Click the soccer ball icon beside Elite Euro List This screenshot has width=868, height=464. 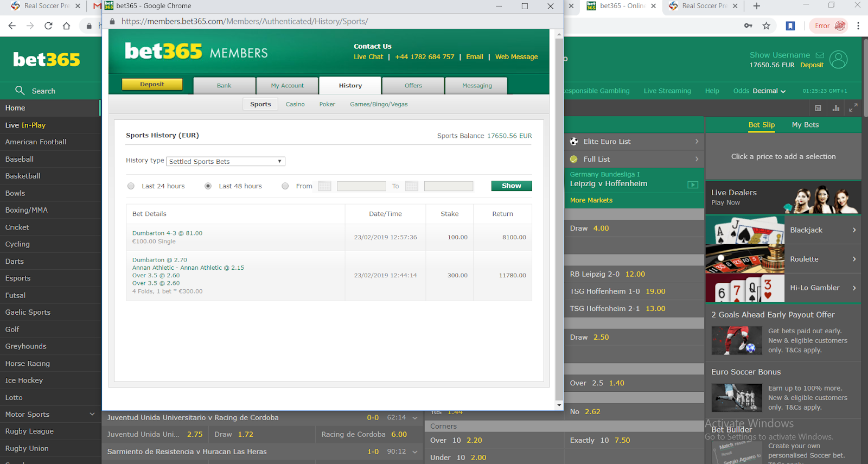point(574,142)
